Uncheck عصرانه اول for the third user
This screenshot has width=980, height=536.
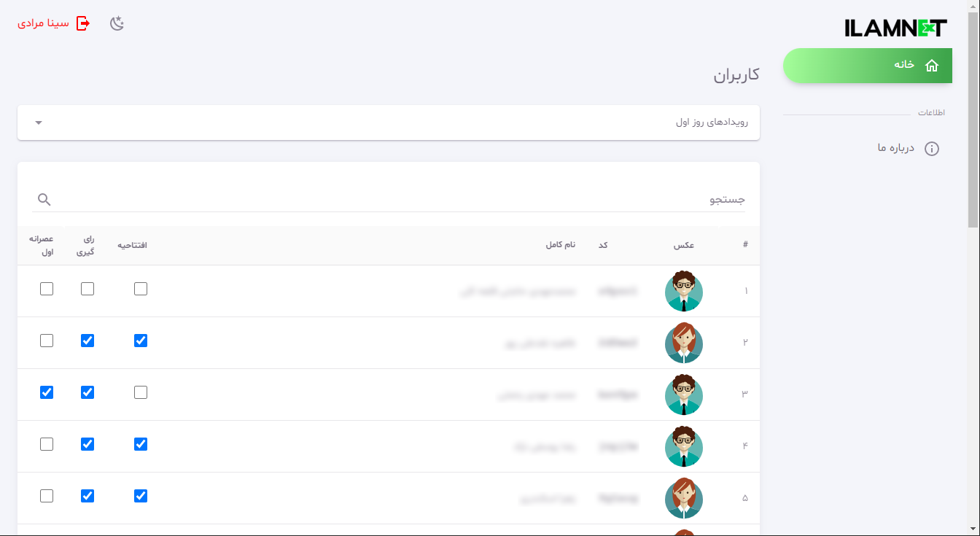[x=47, y=392]
